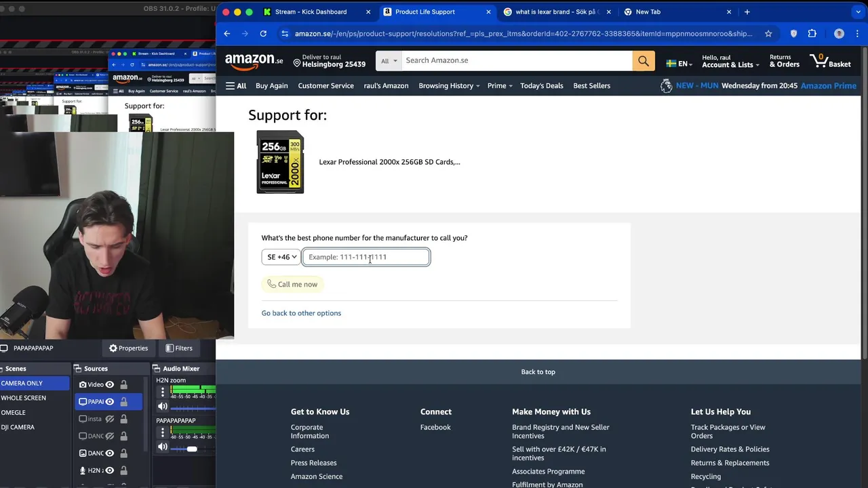Viewport: 868px width, 488px height.
Task: Open the Chrome extensions puzzle icon
Action: pyautogui.click(x=812, y=33)
